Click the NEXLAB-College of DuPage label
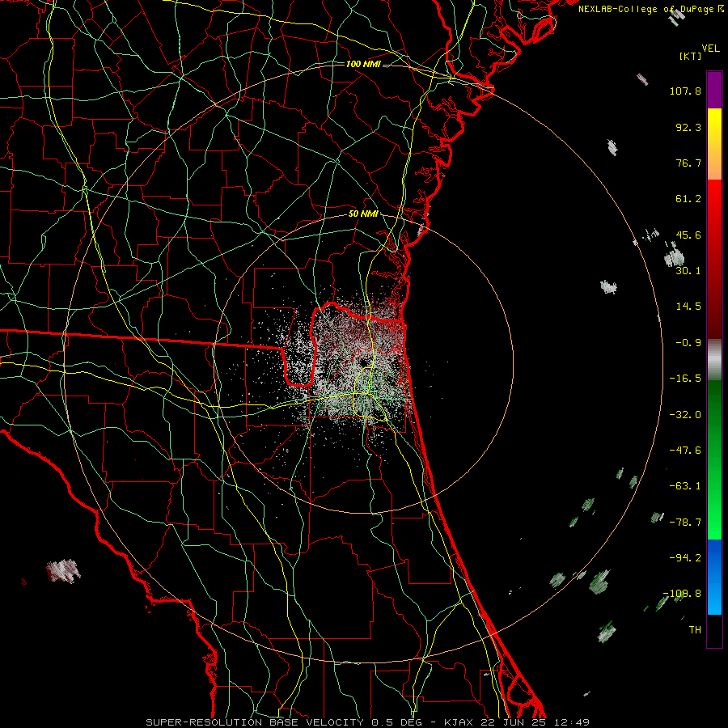Image resolution: width=728 pixels, height=728 pixels. click(650, 9)
